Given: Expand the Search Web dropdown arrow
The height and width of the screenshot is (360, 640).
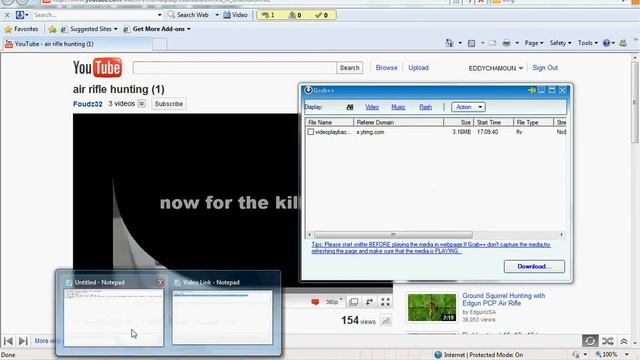Looking at the screenshot, I should coord(217,15).
